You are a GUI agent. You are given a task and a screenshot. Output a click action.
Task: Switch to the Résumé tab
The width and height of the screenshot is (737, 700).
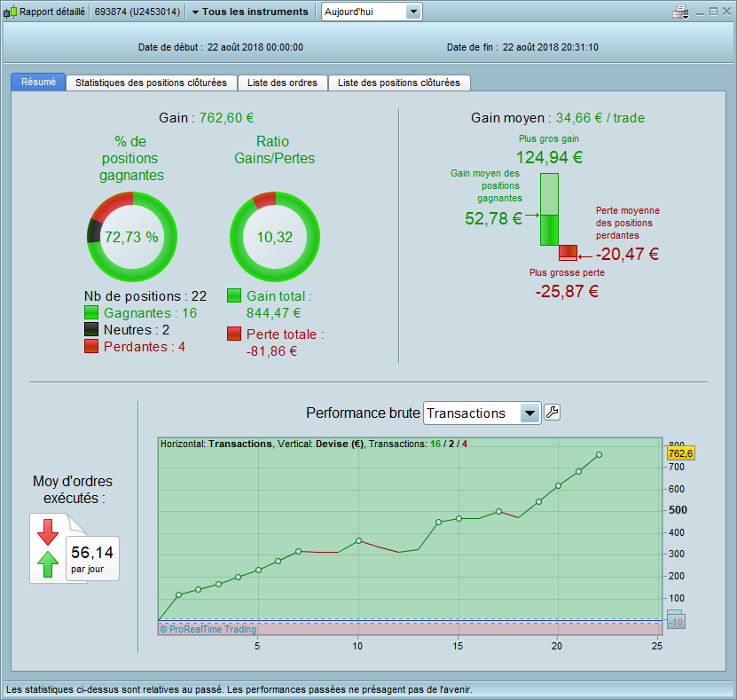coord(38,82)
